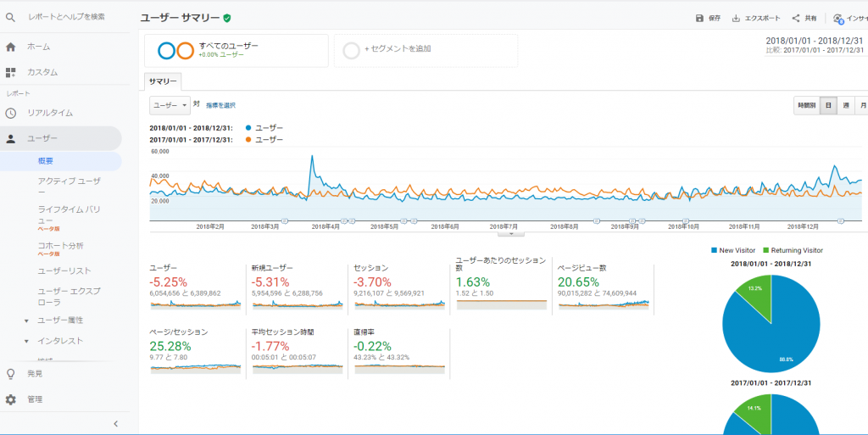Click the Audience person icon
This screenshot has height=435, width=868.
[x=10, y=138]
